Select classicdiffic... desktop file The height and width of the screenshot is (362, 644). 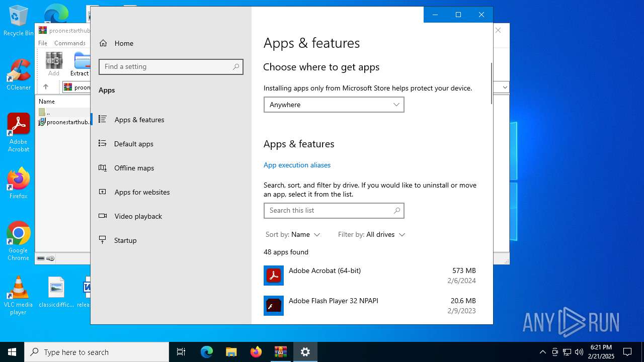pos(56,293)
